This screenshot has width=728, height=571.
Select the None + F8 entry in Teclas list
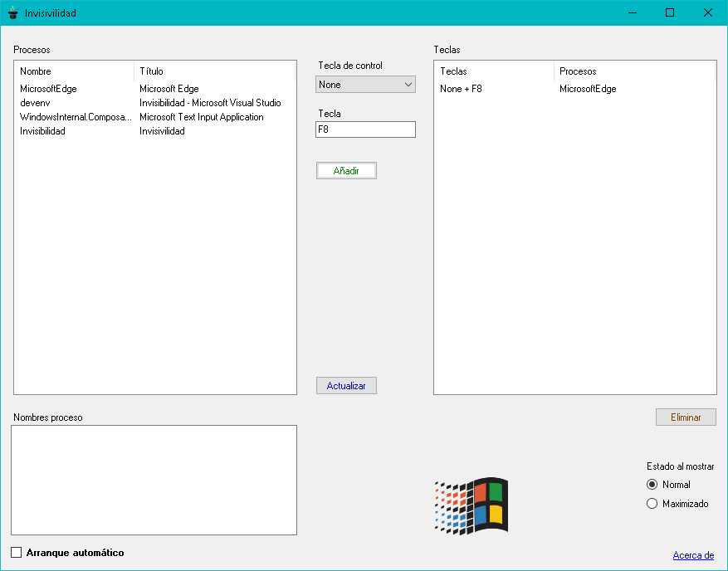point(574,89)
